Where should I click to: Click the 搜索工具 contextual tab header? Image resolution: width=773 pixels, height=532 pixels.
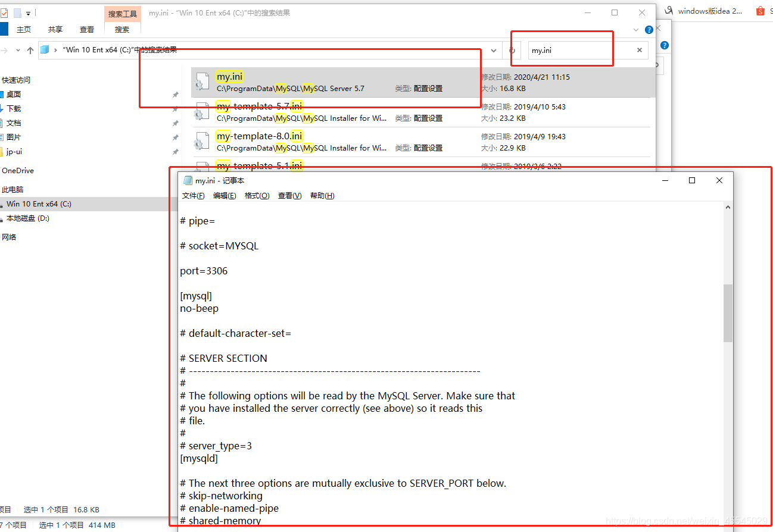pyautogui.click(x=123, y=14)
